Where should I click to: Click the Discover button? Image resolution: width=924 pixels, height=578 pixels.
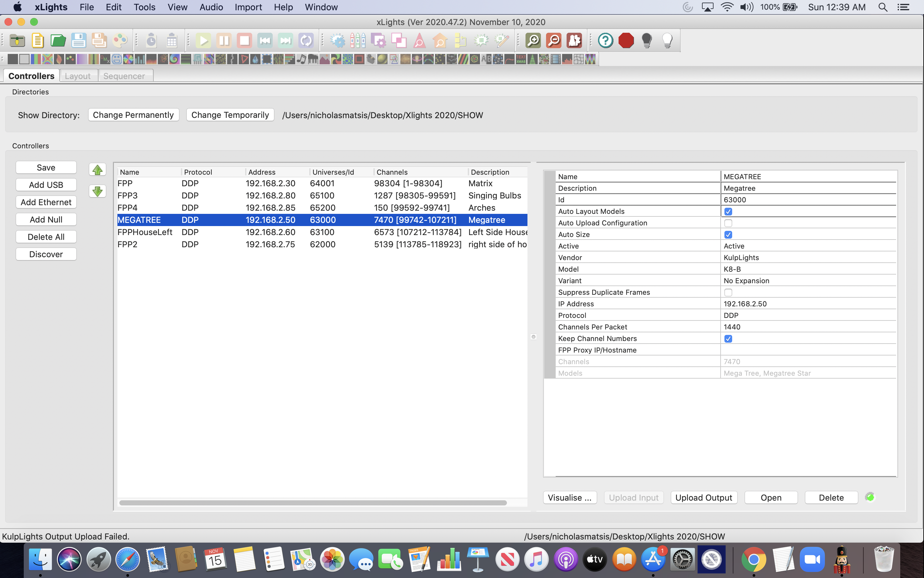coord(46,254)
